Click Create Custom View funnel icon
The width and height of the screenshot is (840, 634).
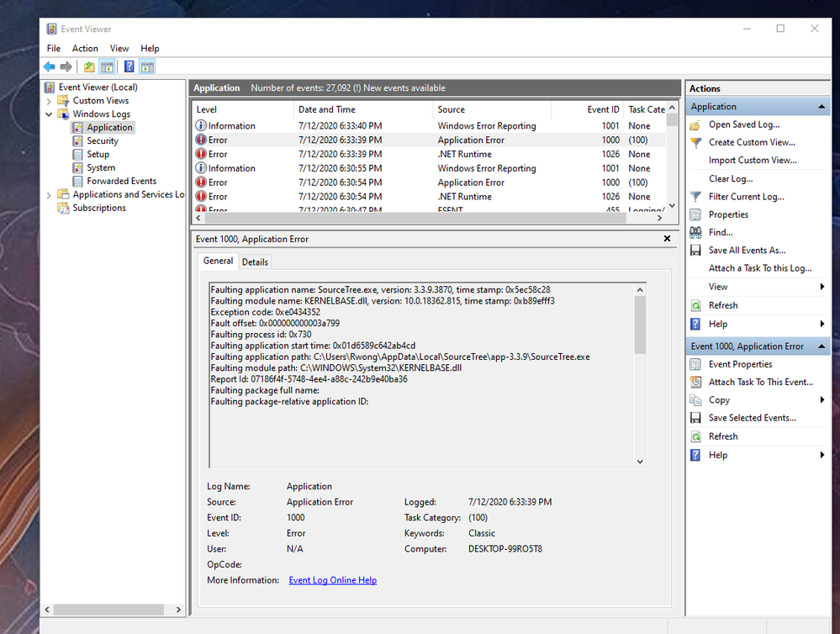[695, 143]
